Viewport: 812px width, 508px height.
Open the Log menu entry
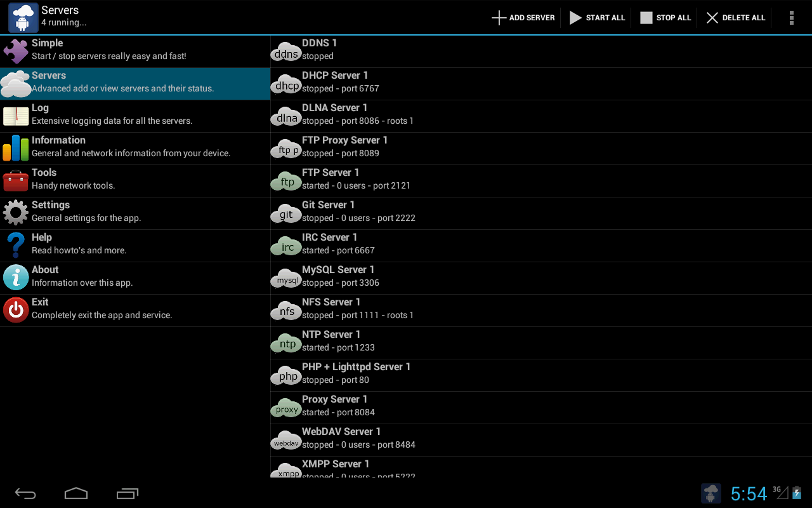tap(135, 116)
